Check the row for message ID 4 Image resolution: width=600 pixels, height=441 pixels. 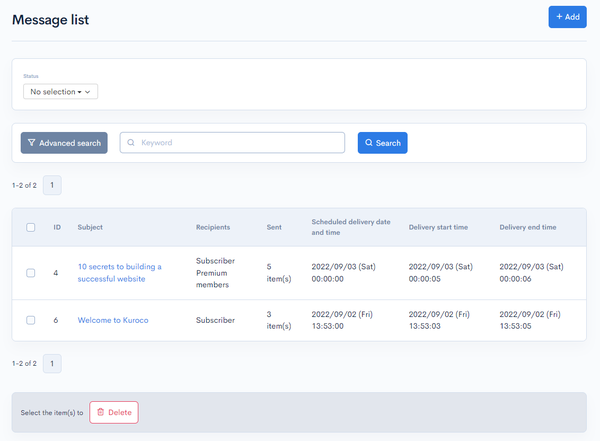click(x=31, y=273)
